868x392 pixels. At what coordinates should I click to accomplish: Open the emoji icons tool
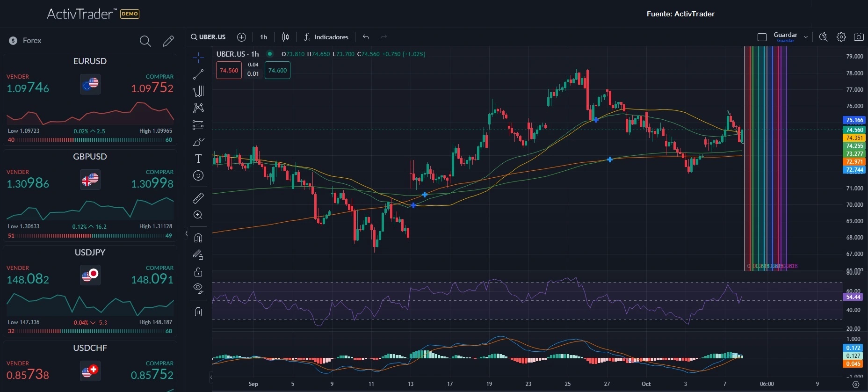[x=198, y=175]
